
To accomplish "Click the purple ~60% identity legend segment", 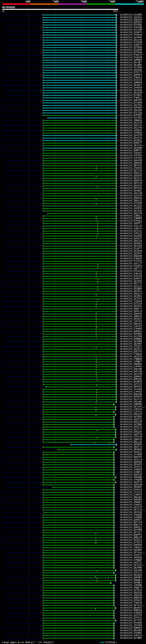I will tap(73, 4).
